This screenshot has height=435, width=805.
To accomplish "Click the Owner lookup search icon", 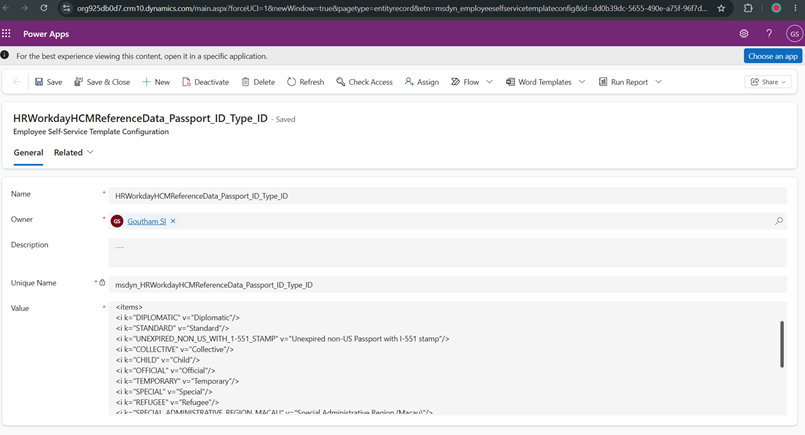I will pos(779,221).
